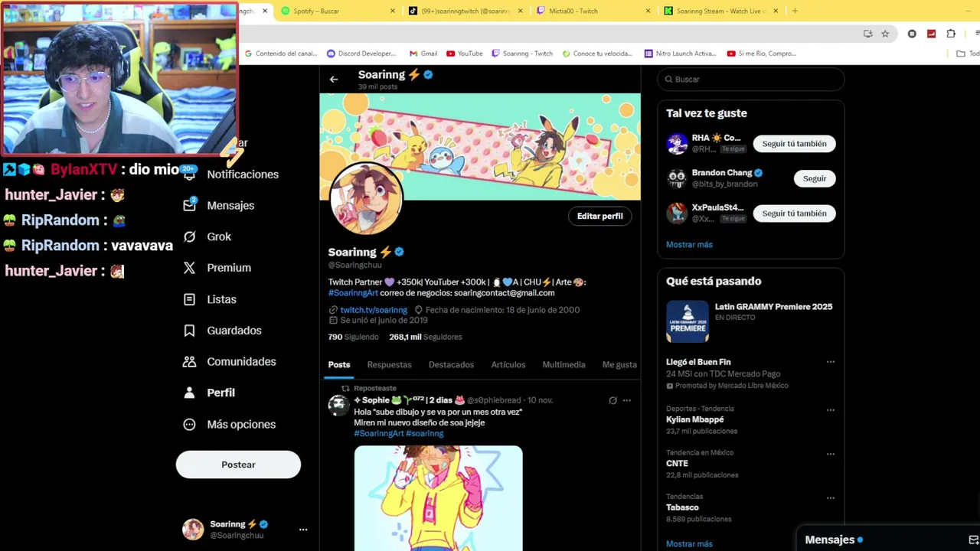Click the Postear button
Viewport: 980px width, 551px height.
coord(238,465)
